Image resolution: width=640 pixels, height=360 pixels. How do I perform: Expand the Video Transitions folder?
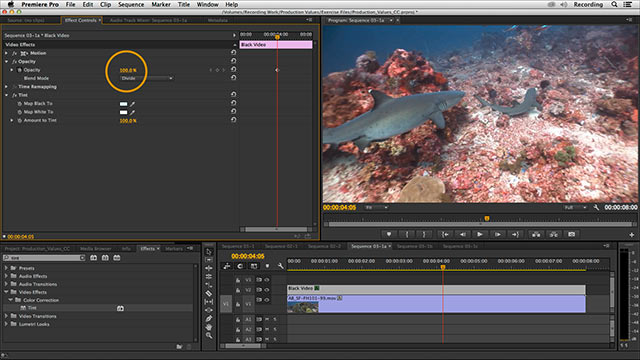tap(6, 316)
